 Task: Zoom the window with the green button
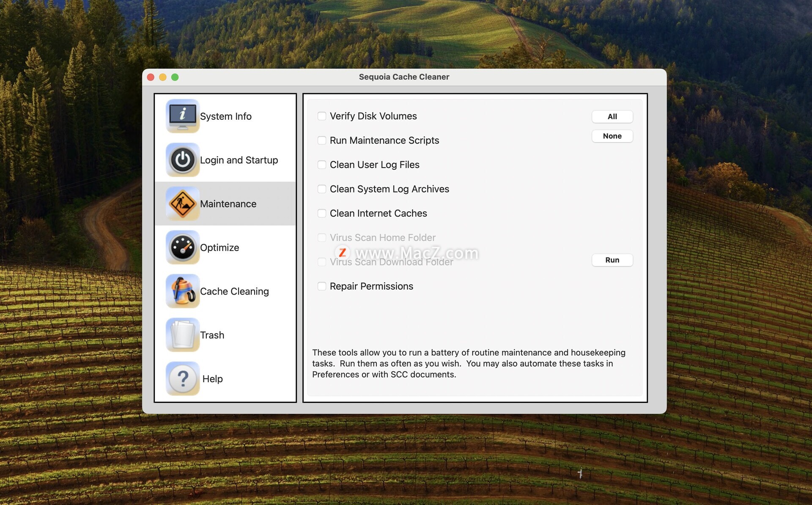pos(175,77)
